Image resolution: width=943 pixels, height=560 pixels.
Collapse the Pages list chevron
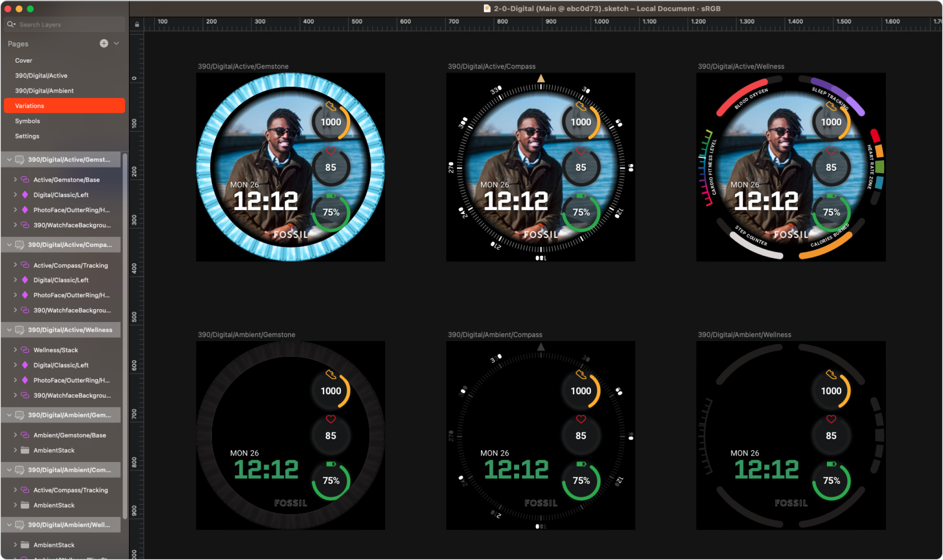click(x=116, y=43)
